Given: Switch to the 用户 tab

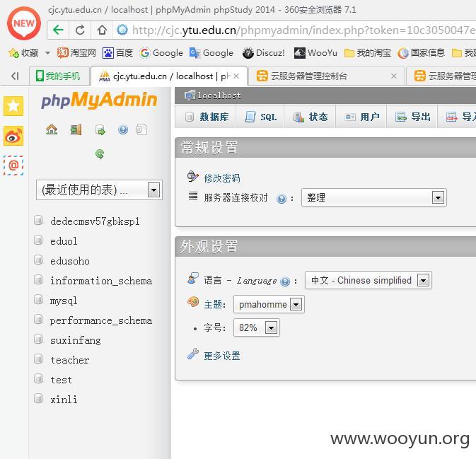Looking at the screenshot, I should point(361,117).
